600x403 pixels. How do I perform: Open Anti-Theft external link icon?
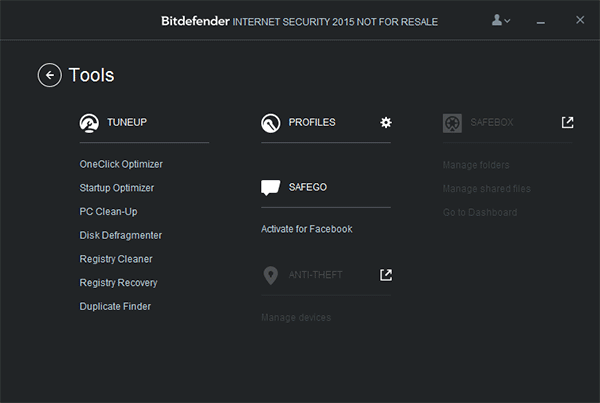(x=386, y=275)
